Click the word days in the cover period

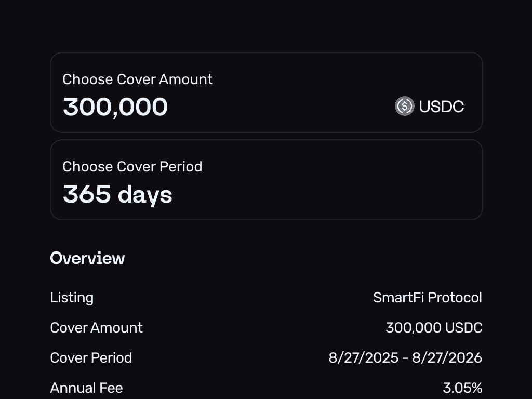145,195
